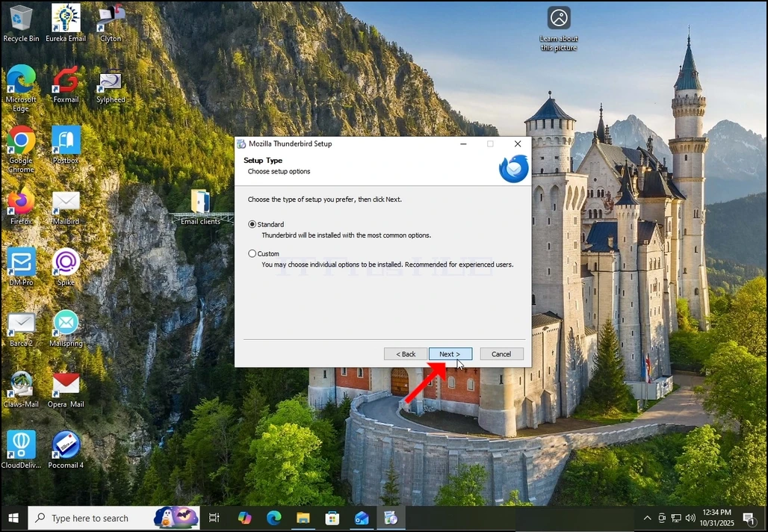Open Microsoft Store from the taskbar

click(x=332, y=519)
